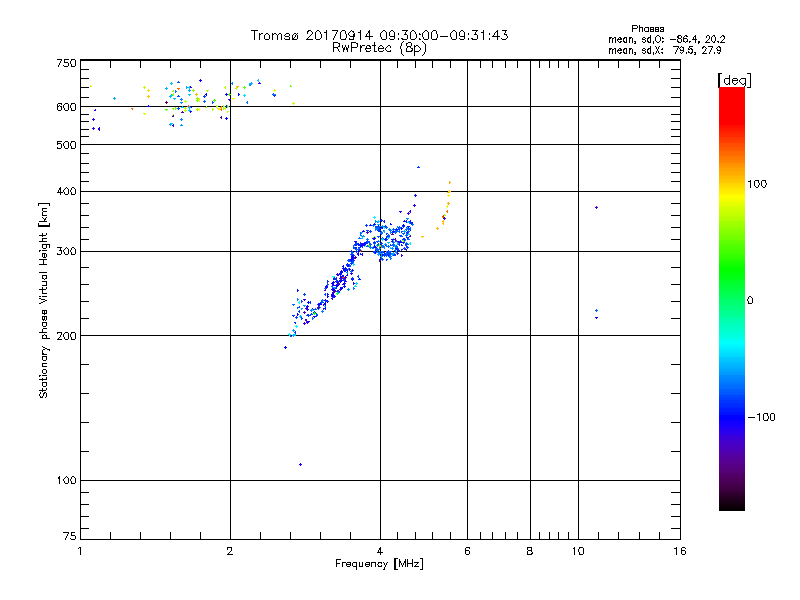Screen dimensions: 800x600
Task: Click the y-axis tick label '200'
Action: tap(66, 336)
